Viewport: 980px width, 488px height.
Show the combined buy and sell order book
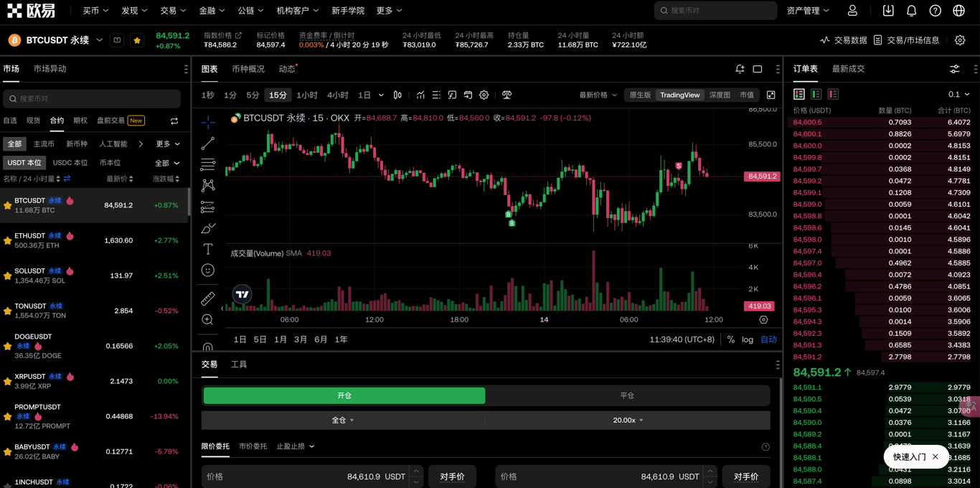pos(798,94)
